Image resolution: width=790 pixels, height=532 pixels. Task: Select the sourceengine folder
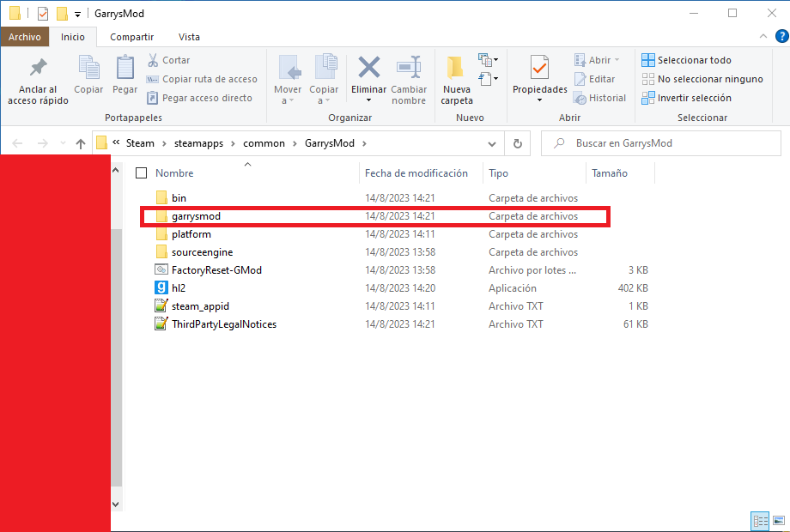[202, 252]
